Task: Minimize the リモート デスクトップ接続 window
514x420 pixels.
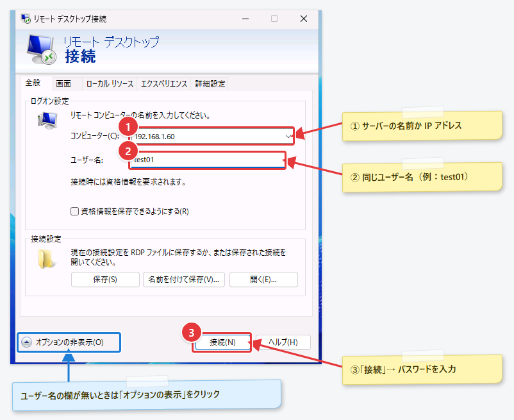Action: tap(245, 19)
